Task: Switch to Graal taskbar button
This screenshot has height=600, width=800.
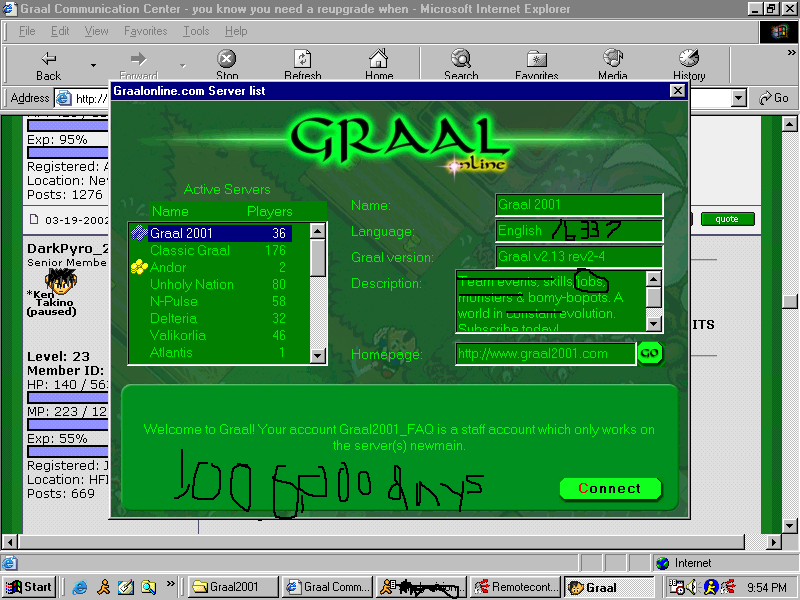Action: (609, 587)
